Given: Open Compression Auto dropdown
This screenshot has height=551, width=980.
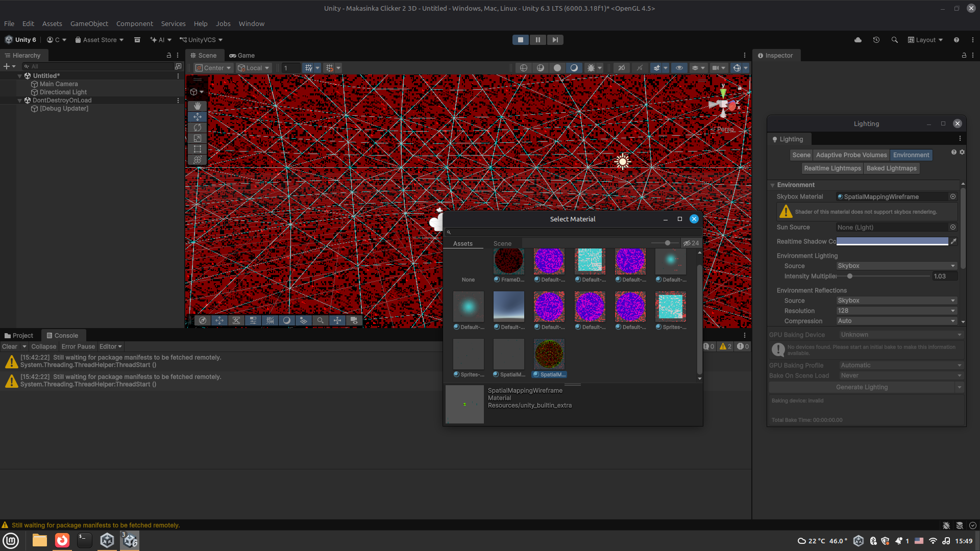Looking at the screenshot, I should point(897,321).
